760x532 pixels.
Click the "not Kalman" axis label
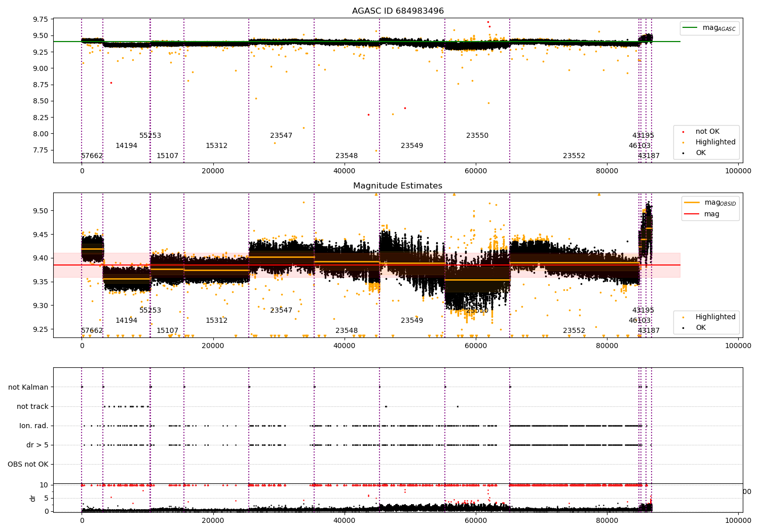click(28, 388)
